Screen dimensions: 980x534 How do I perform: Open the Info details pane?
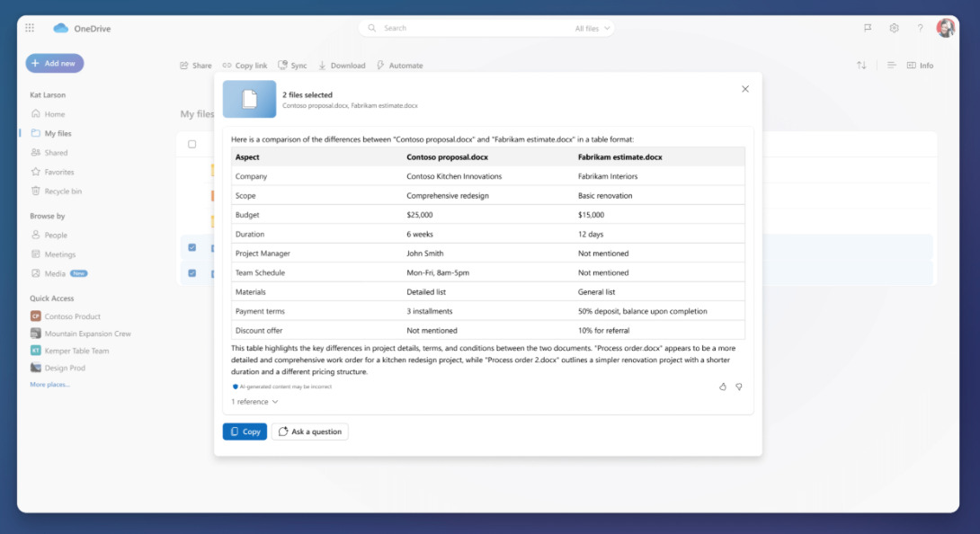tap(920, 65)
